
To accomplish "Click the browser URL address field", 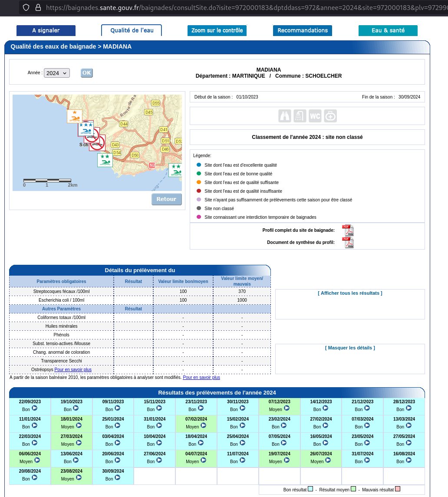I will coord(246,8).
